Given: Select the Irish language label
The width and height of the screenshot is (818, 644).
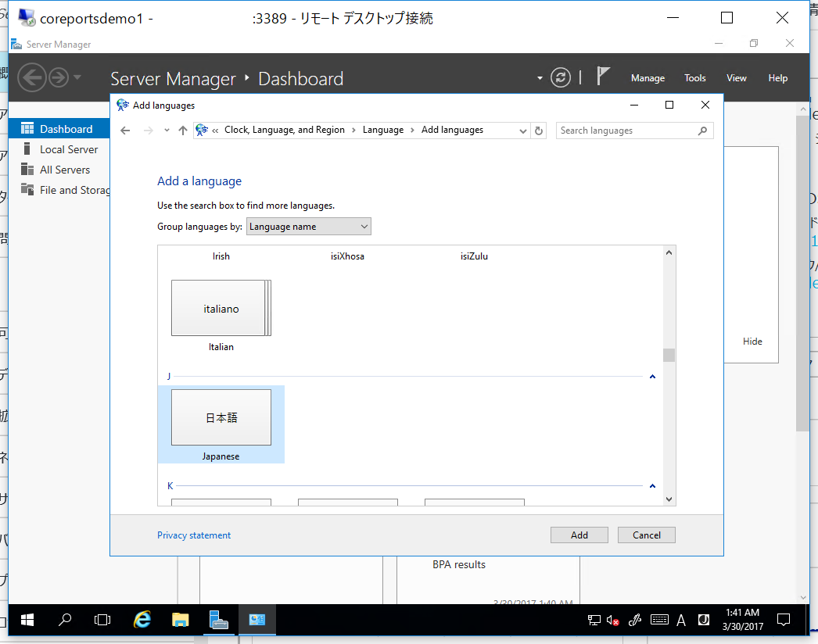Looking at the screenshot, I should coord(221,256).
